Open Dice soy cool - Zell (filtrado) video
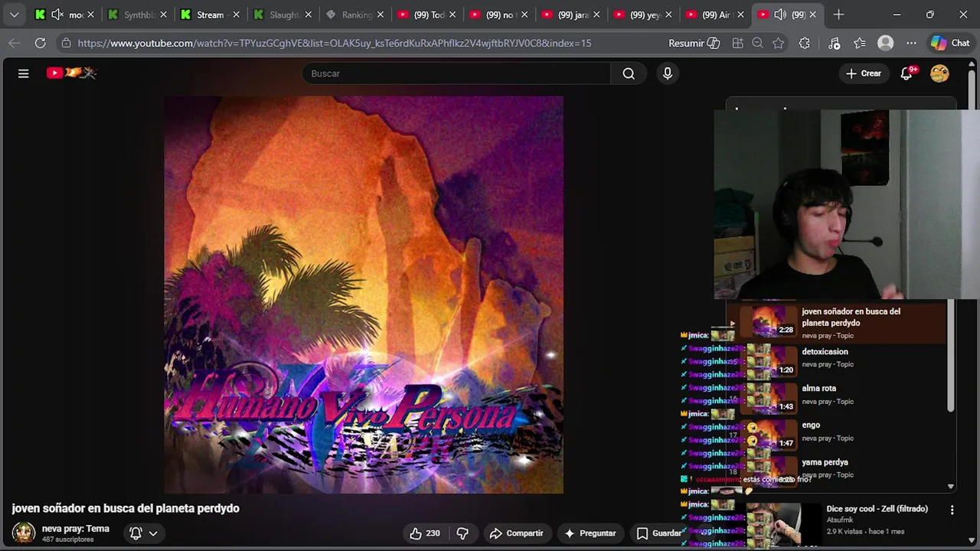The height and width of the screenshot is (551, 980). [877, 509]
